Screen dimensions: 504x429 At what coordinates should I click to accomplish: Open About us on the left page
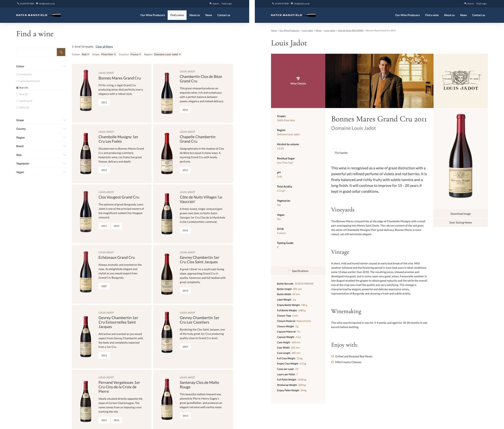point(194,15)
